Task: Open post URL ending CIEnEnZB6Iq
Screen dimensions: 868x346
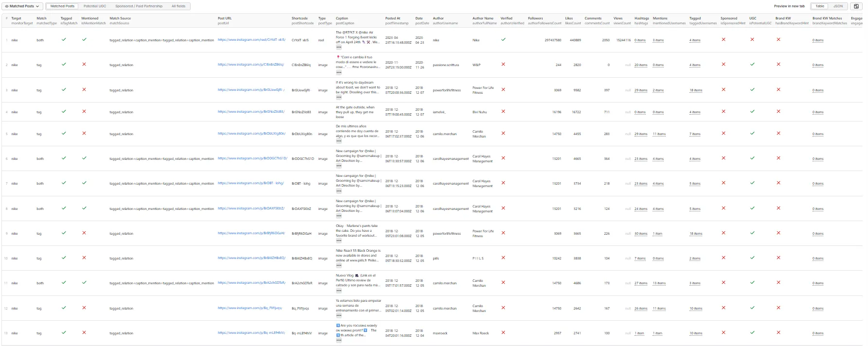Action: (x=251, y=65)
